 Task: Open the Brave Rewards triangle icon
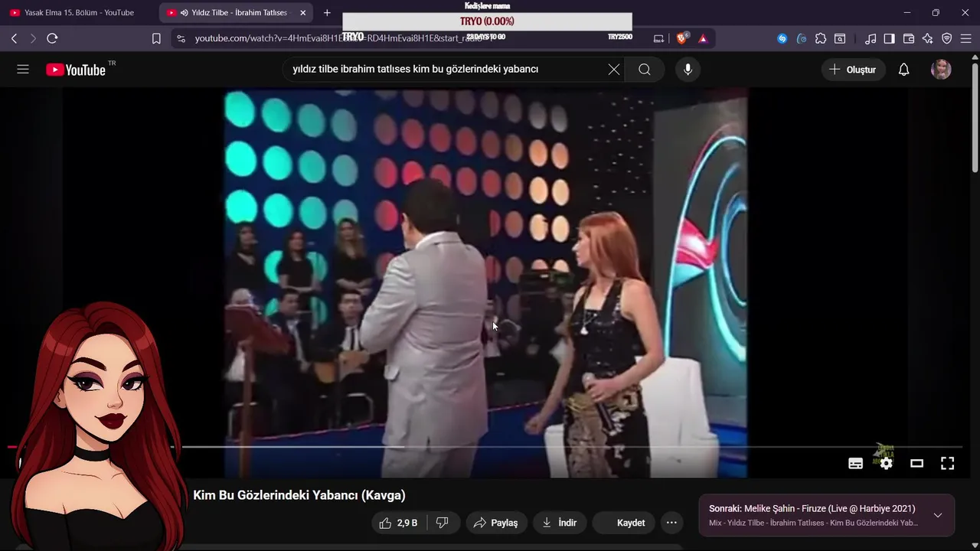703,38
